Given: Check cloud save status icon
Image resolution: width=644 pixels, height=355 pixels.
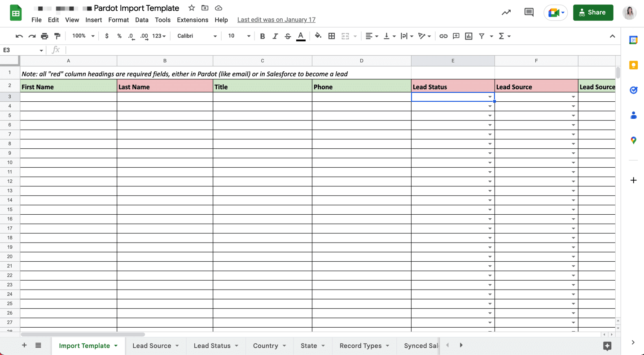Looking at the screenshot, I should point(219,8).
